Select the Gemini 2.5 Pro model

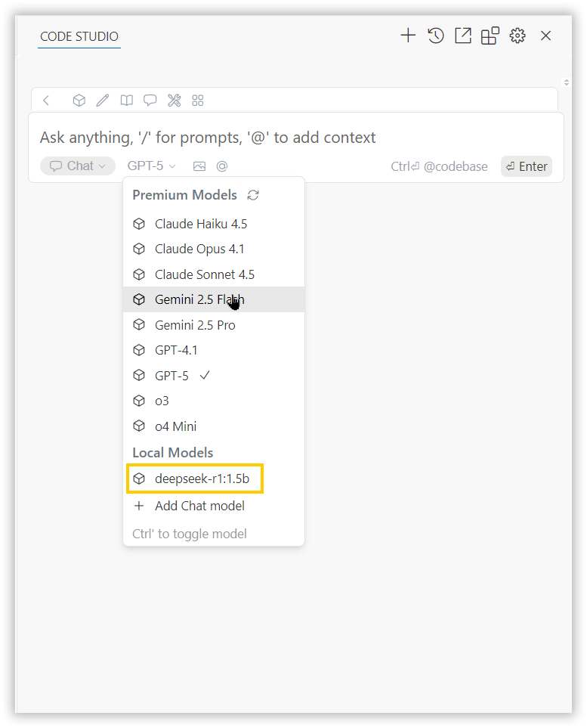click(194, 324)
